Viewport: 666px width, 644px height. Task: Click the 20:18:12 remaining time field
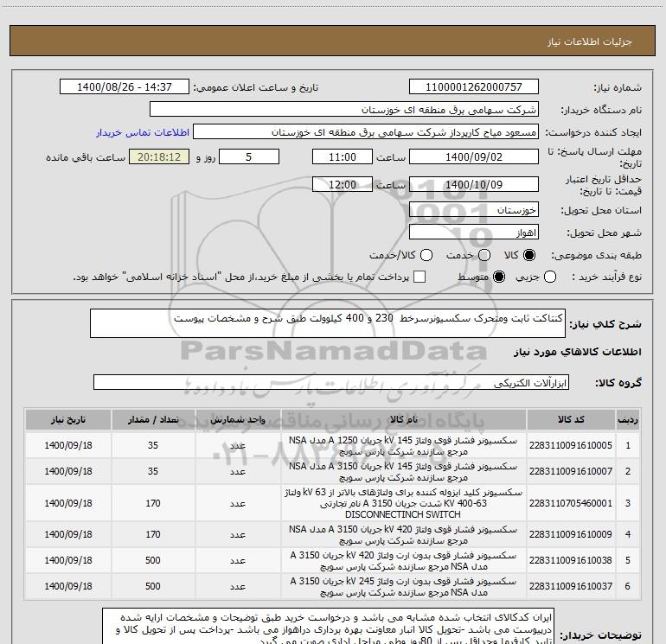click(157, 157)
